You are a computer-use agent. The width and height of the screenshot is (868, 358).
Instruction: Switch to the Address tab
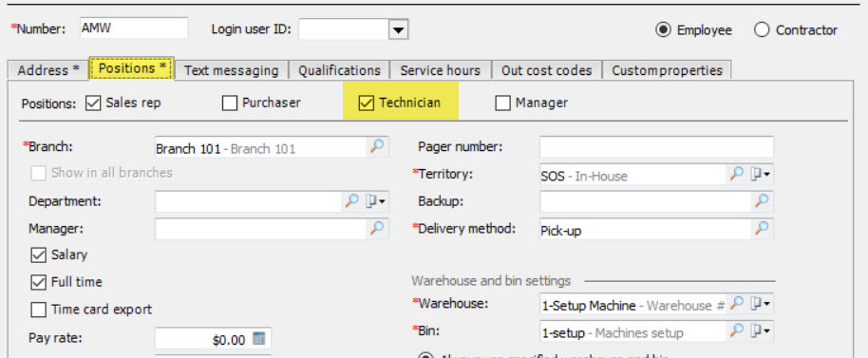[x=48, y=70]
